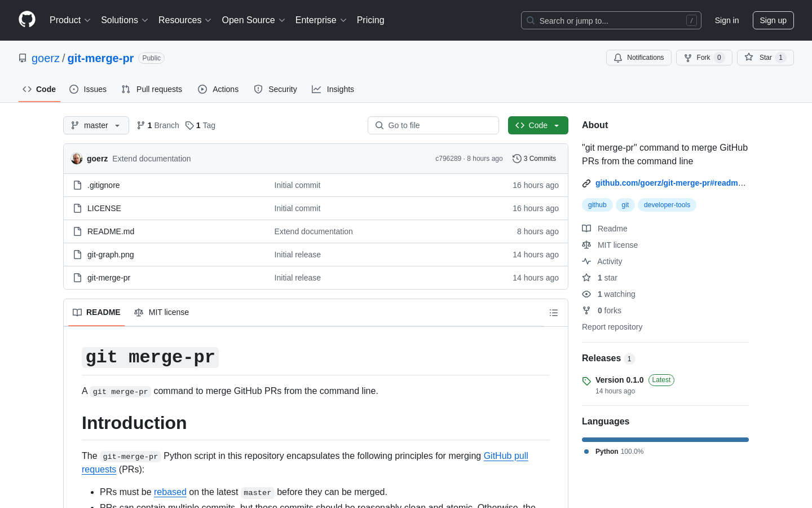Viewport: 812px width, 508px height.
Task: Click the file icon next to git-graph.png
Action: tap(78, 255)
